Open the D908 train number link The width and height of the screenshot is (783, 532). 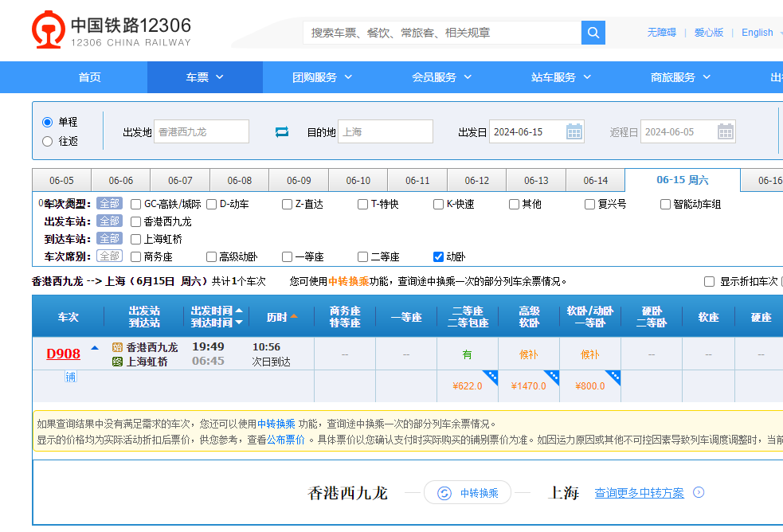[x=63, y=354]
